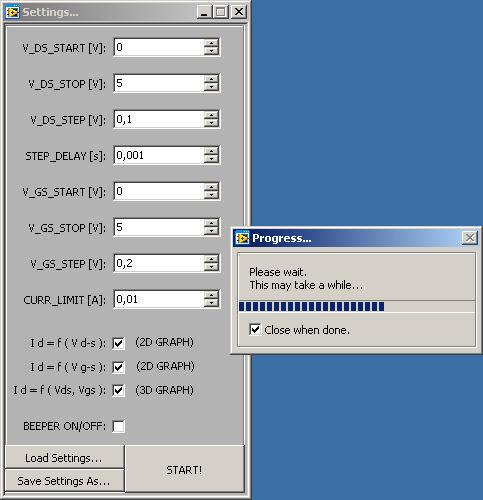Image resolution: width=483 pixels, height=500 pixels.
Task: Toggle the I d = f(V g-s) 2D graph checkbox
Action: (x=118, y=367)
